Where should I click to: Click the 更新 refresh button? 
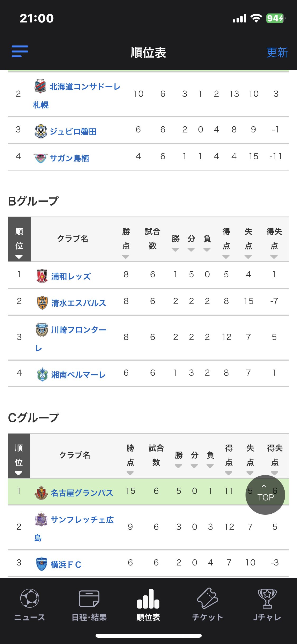tap(277, 52)
